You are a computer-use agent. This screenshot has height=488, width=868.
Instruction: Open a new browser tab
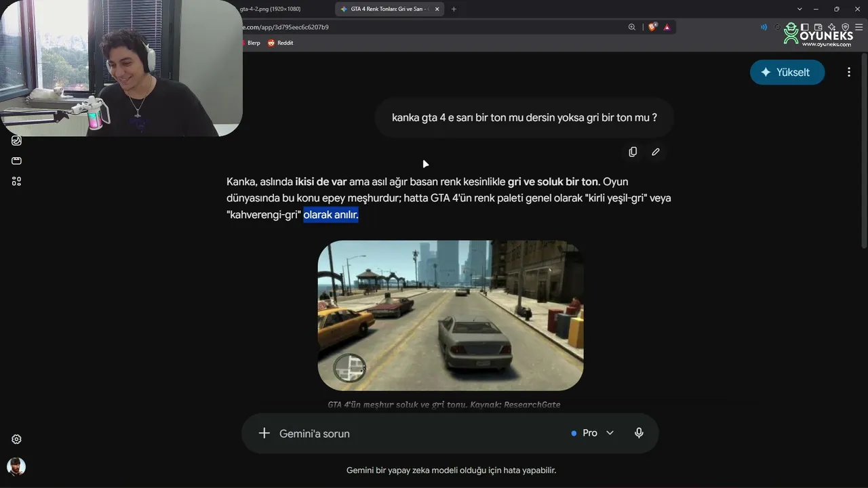tap(454, 9)
